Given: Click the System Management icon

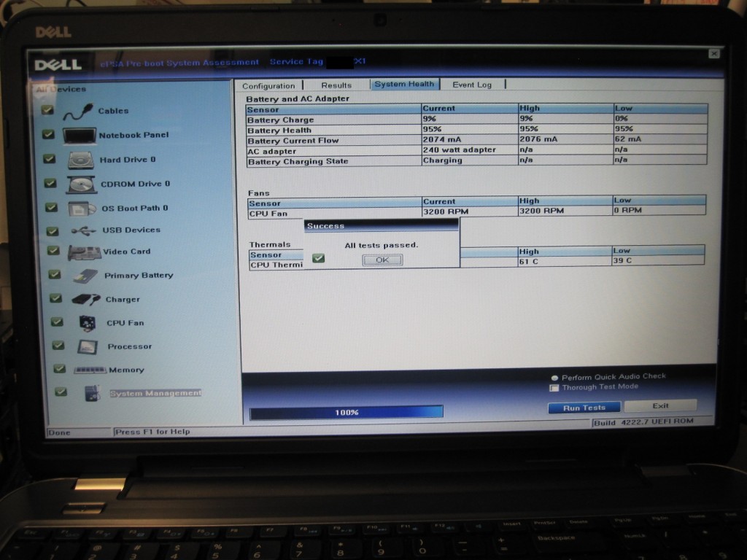Looking at the screenshot, I should 93,393.
